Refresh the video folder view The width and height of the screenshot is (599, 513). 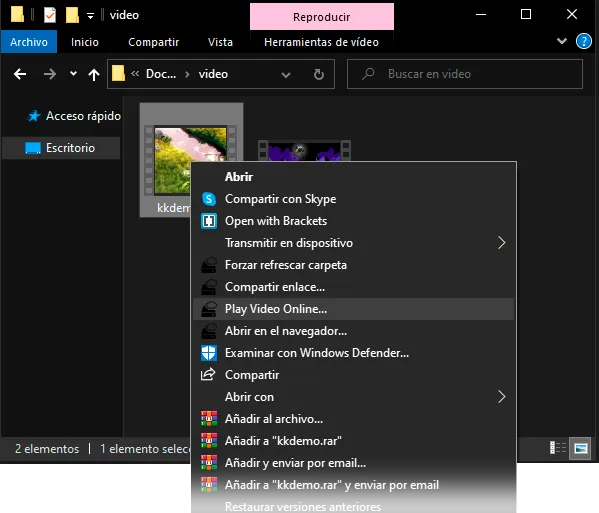point(319,74)
